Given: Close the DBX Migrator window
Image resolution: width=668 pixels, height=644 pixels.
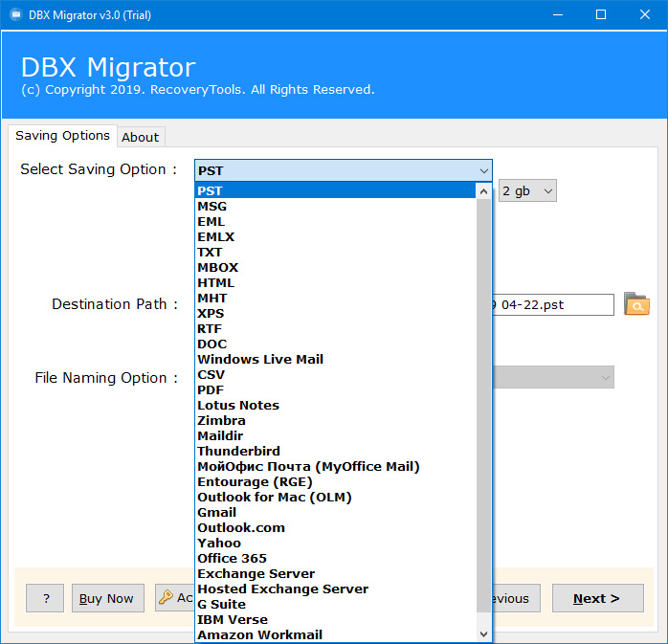Looking at the screenshot, I should (x=645, y=15).
